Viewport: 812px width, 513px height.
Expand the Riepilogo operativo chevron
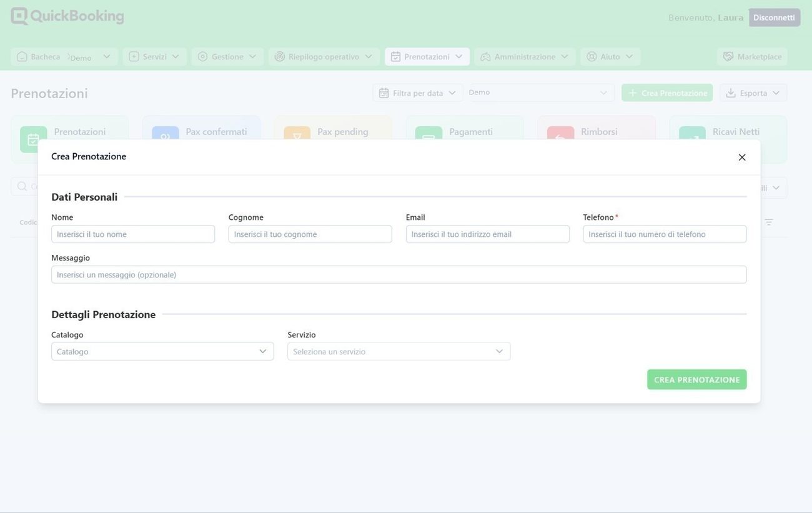369,57
